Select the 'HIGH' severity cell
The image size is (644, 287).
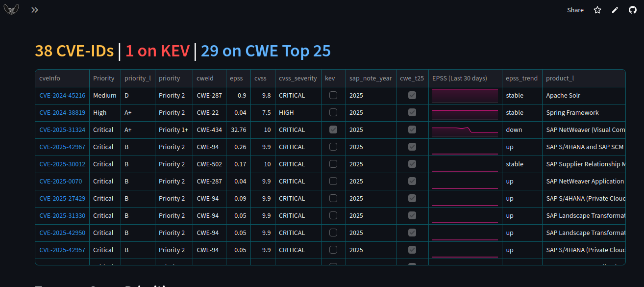click(298, 112)
